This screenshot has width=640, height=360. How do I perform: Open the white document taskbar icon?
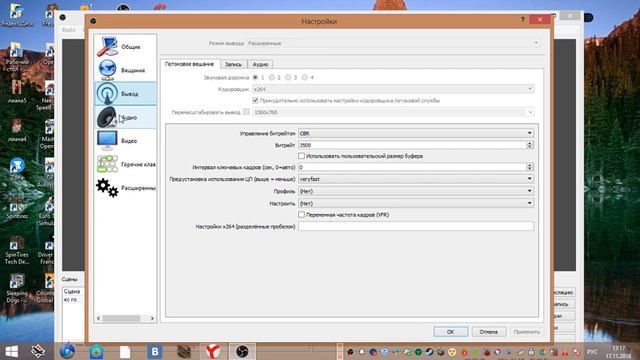(125, 351)
